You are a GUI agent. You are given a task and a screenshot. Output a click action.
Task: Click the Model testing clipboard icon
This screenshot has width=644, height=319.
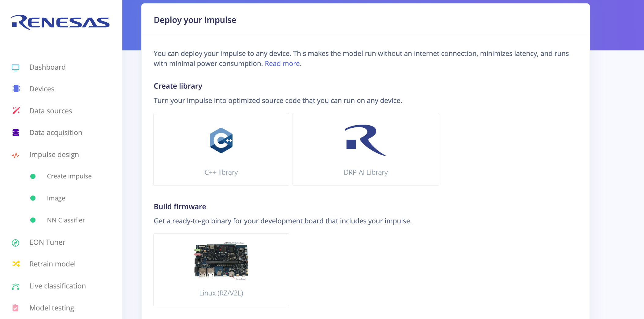click(15, 308)
